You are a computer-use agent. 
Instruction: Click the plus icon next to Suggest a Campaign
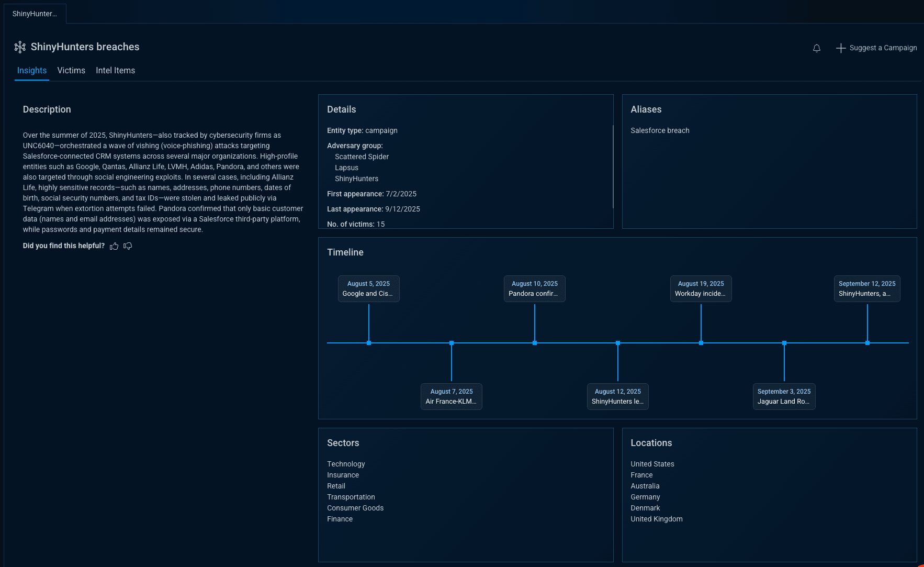[x=840, y=48]
